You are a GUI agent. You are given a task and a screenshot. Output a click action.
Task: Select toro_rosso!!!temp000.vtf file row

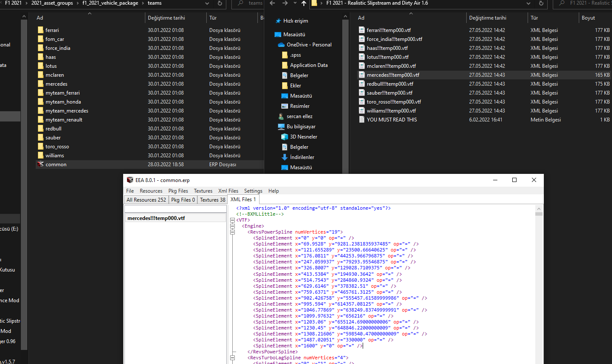[484, 101]
